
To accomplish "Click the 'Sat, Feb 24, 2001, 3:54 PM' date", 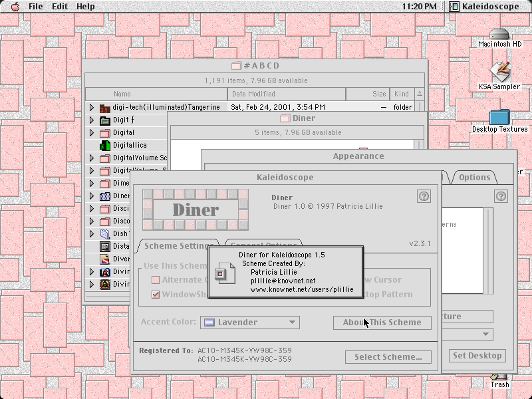I will click(278, 107).
